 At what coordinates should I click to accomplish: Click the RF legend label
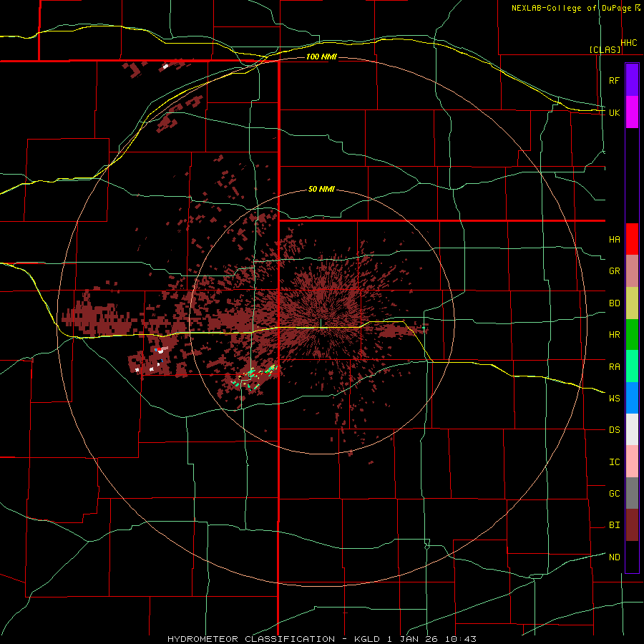(x=614, y=80)
